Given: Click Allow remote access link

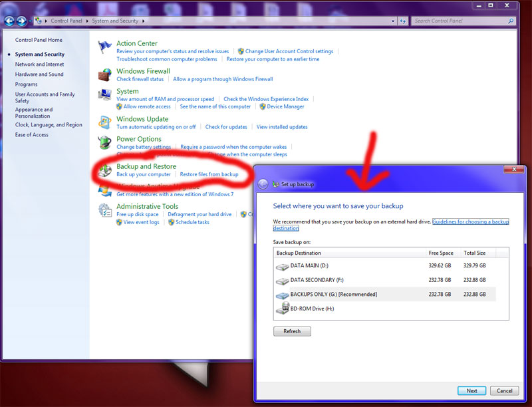Looking at the screenshot, I should (147, 106).
